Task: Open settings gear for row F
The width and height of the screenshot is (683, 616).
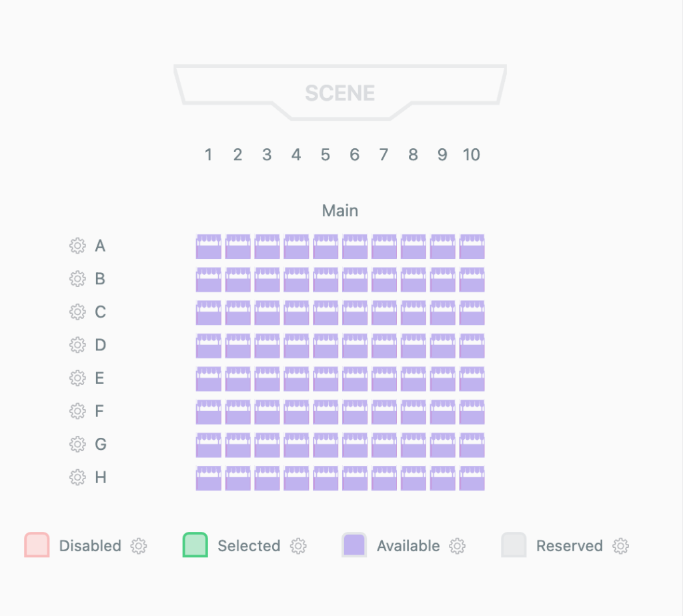Action: (x=77, y=411)
